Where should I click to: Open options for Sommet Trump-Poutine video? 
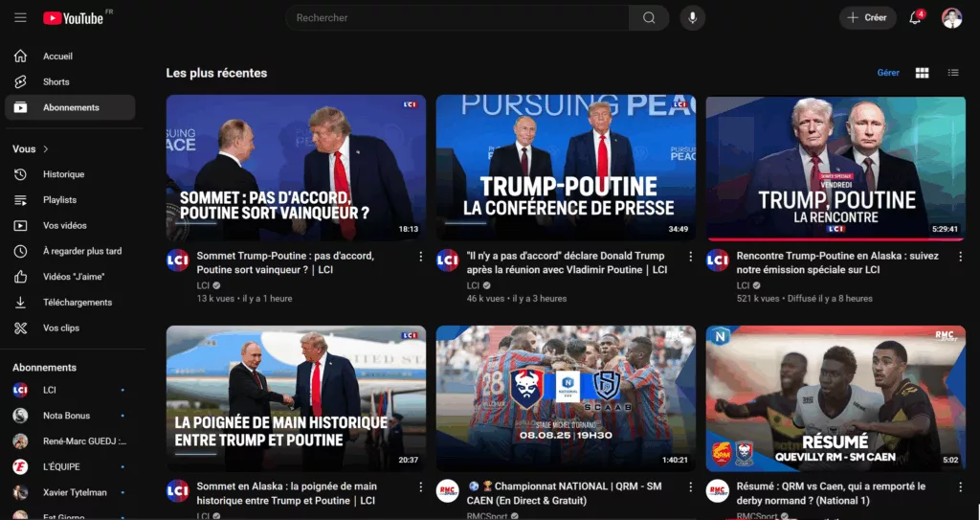pos(421,257)
